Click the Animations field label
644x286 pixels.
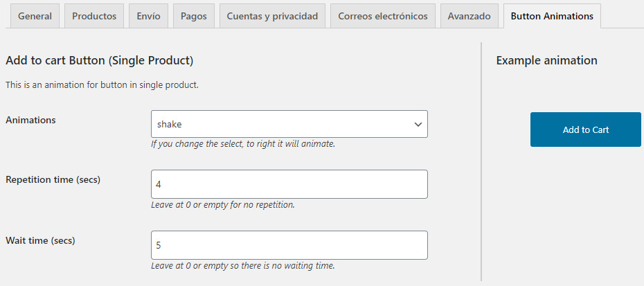click(x=30, y=120)
